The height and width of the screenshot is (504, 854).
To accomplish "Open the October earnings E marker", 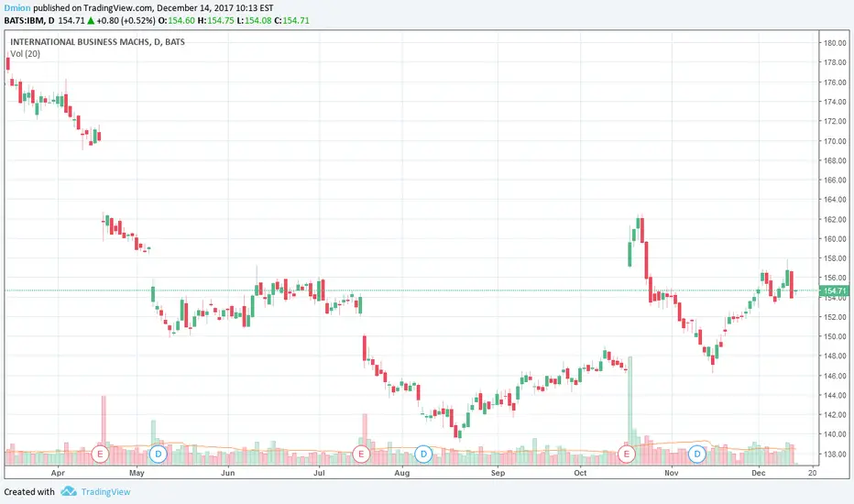I will [627, 454].
